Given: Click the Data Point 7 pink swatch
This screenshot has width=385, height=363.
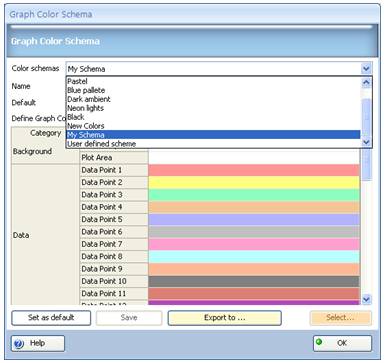Looking at the screenshot, I should click(254, 244).
